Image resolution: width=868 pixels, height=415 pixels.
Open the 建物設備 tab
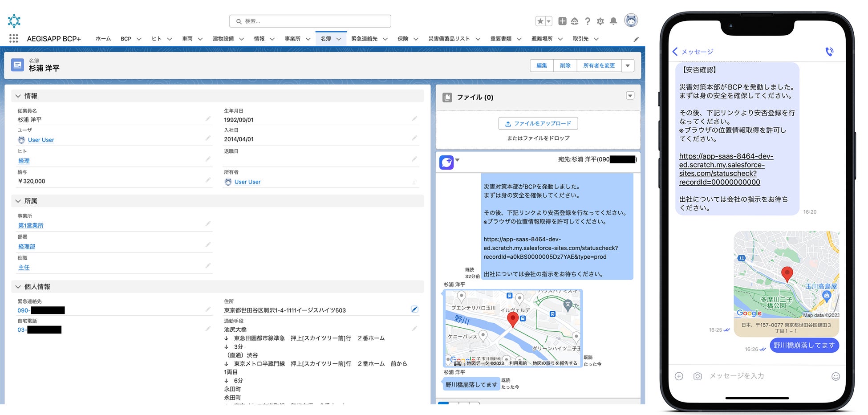tap(223, 39)
